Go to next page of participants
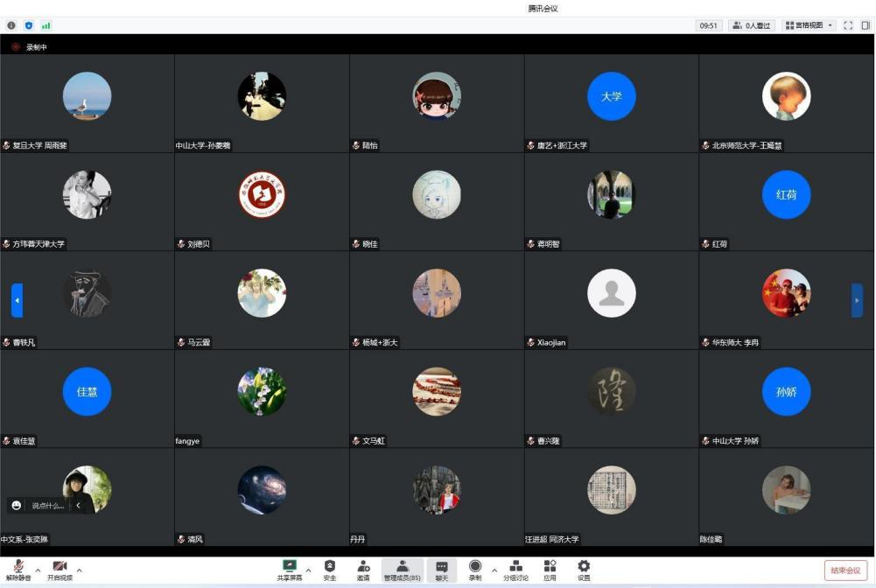Screen dimensions: 876x588 tap(857, 300)
